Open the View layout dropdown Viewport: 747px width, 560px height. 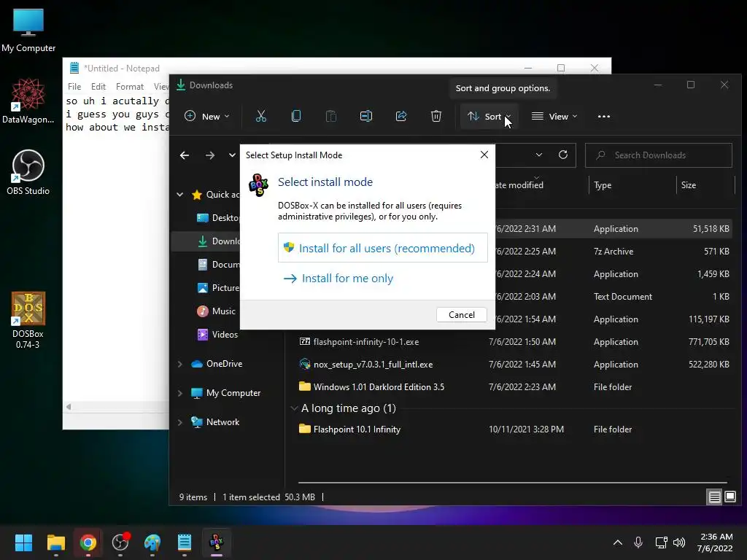coord(554,116)
